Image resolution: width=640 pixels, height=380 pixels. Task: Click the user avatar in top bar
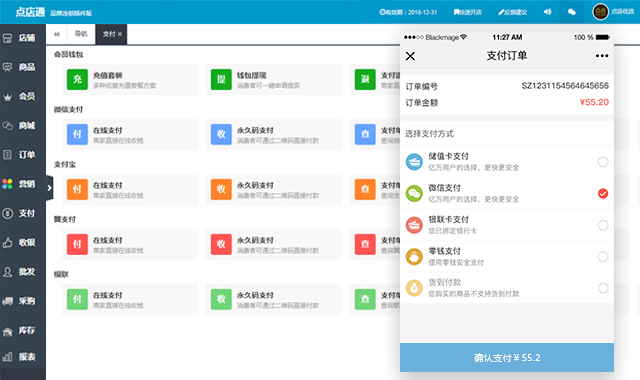600,12
